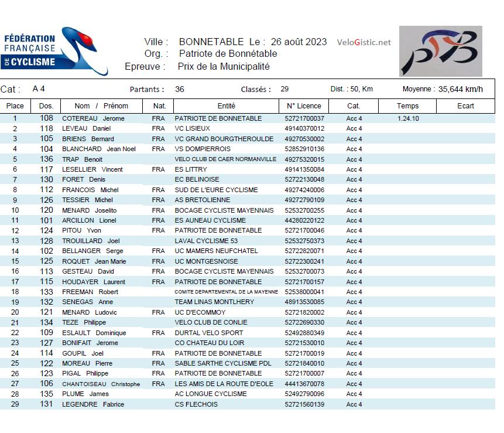Select rider LEGENDRE Fabrice
The image size is (504, 433).
pyautogui.click(x=93, y=404)
